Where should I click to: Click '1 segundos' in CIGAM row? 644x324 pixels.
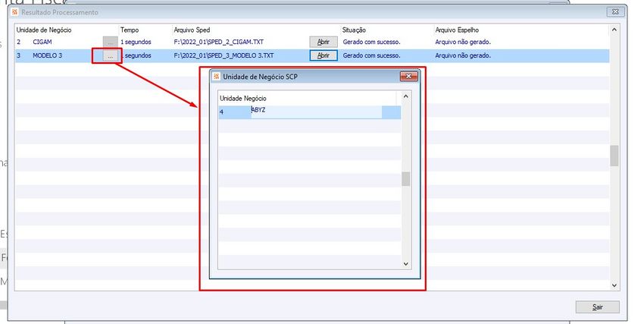tap(136, 42)
